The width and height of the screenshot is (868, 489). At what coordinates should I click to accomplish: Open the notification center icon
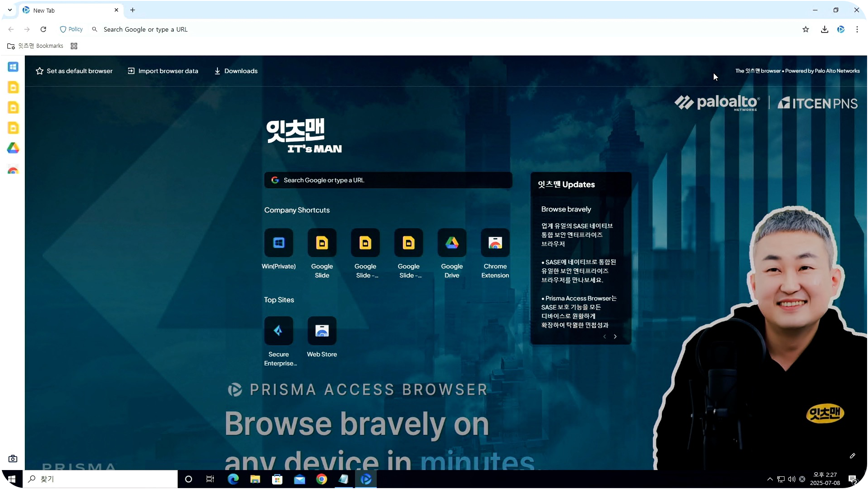click(852, 479)
